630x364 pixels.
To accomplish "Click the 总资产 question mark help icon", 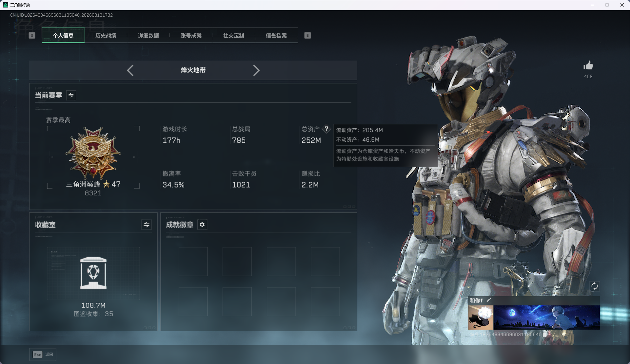I will (326, 129).
